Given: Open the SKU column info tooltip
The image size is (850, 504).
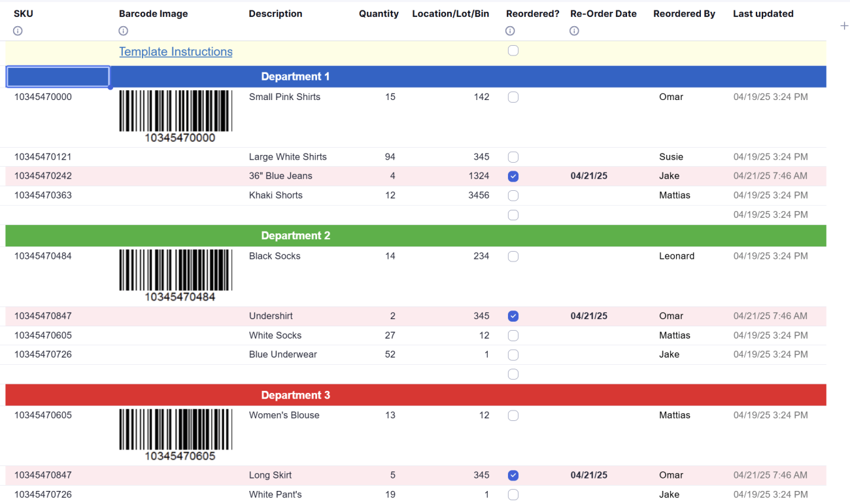Looking at the screenshot, I should (x=18, y=31).
